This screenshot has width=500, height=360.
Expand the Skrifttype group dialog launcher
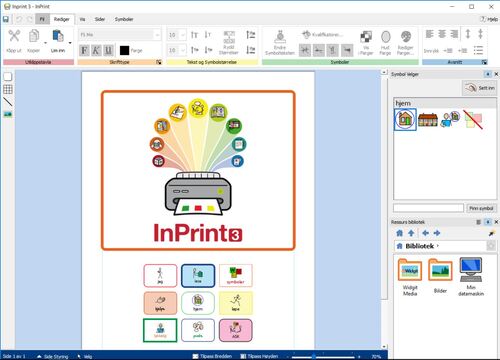[159, 62]
